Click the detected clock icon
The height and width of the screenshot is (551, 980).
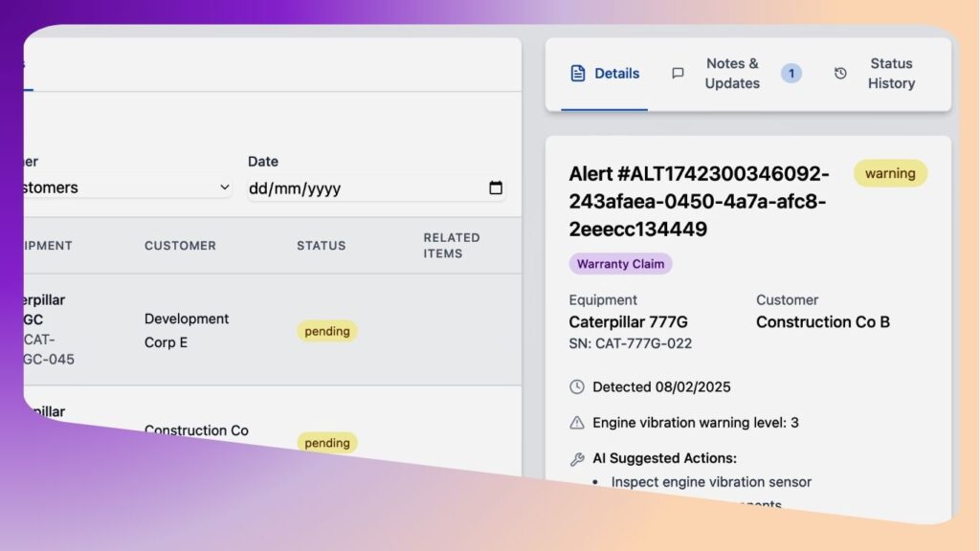click(x=577, y=387)
